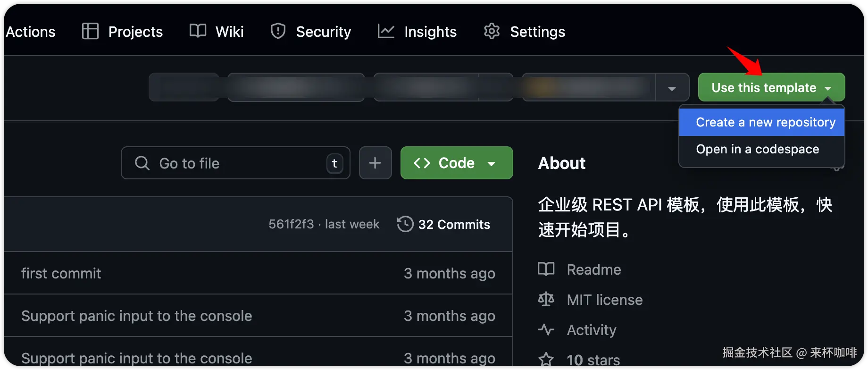Open the Actions tab

tap(31, 32)
